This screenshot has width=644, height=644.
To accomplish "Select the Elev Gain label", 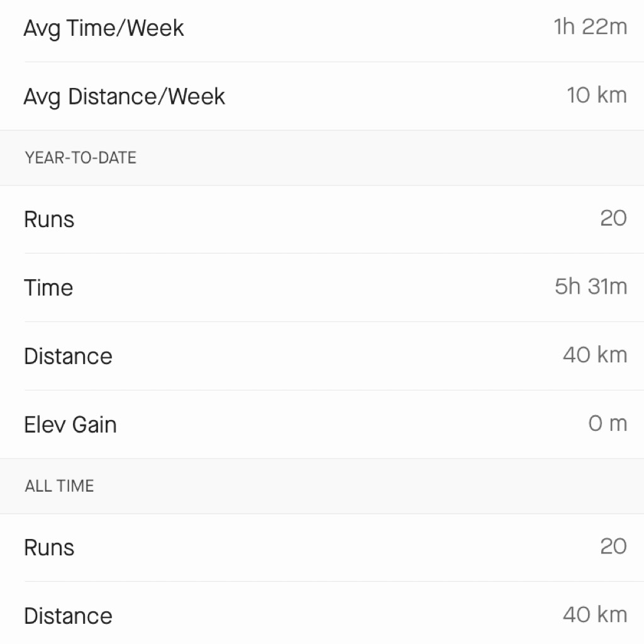I will 70,425.
